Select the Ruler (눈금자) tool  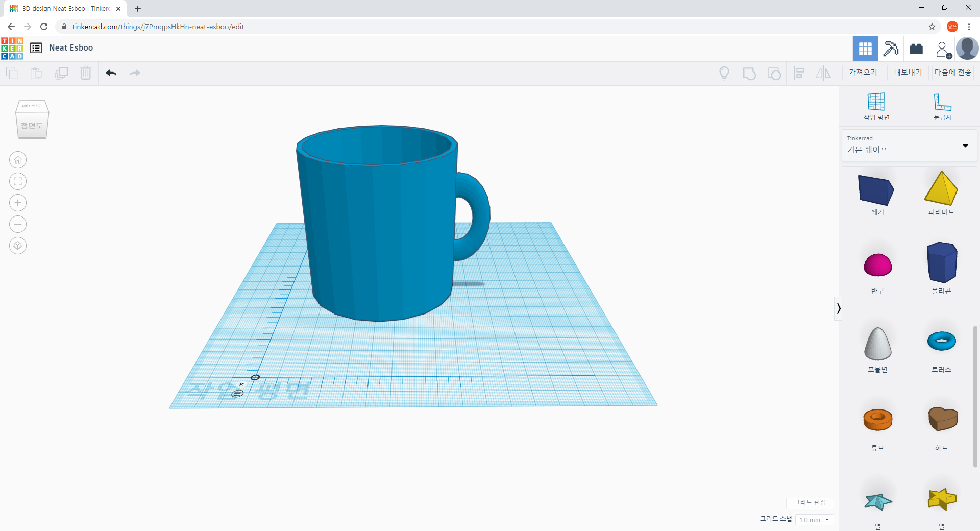(942, 107)
